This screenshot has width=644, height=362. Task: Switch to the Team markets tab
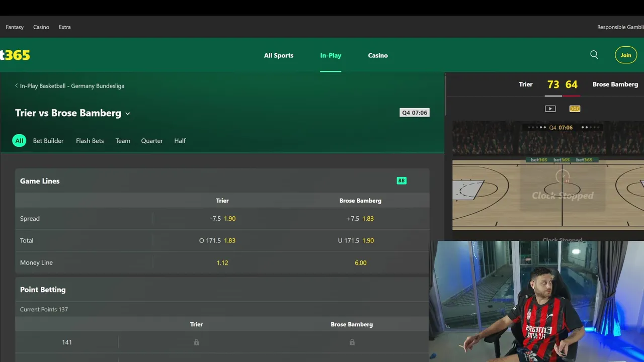(x=123, y=141)
